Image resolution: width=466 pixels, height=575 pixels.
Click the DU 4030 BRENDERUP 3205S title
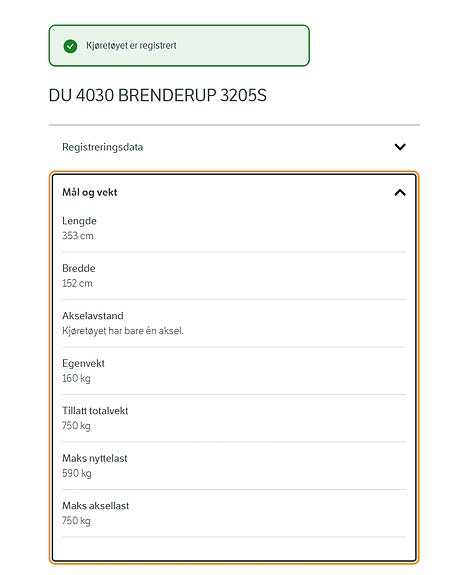157,95
